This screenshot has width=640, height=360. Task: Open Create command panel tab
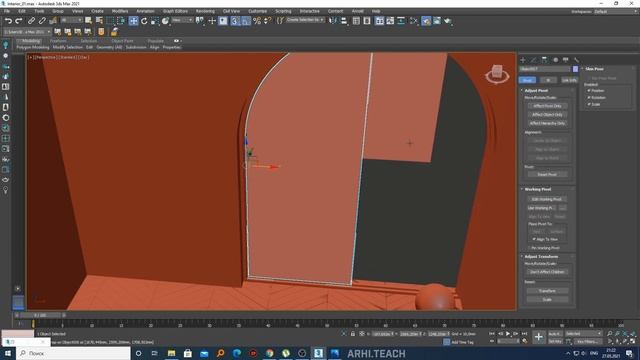click(x=523, y=60)
